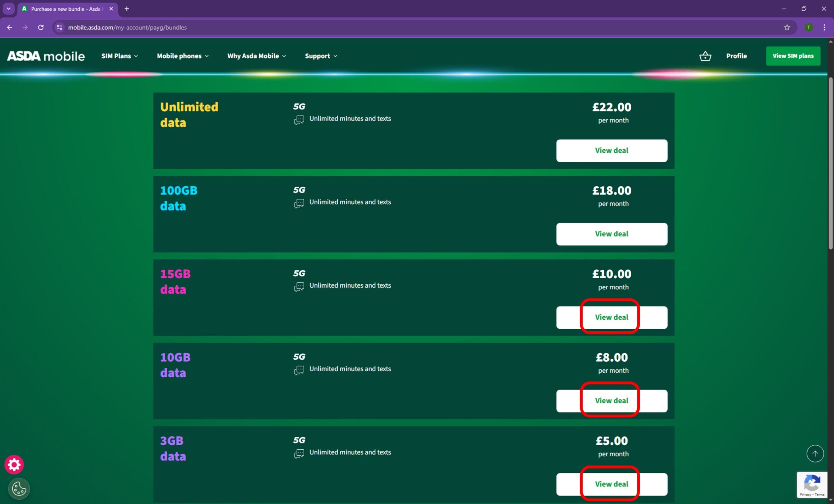The height and width of the screenshot is (504, 834).
Task: Click the browser back arrow
Action: (9, 27)
